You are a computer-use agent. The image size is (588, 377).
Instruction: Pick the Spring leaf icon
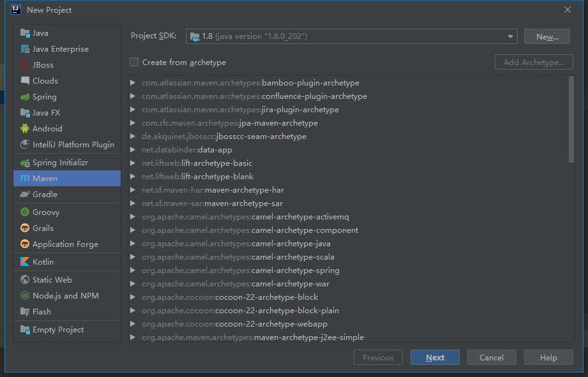(25, 97)
